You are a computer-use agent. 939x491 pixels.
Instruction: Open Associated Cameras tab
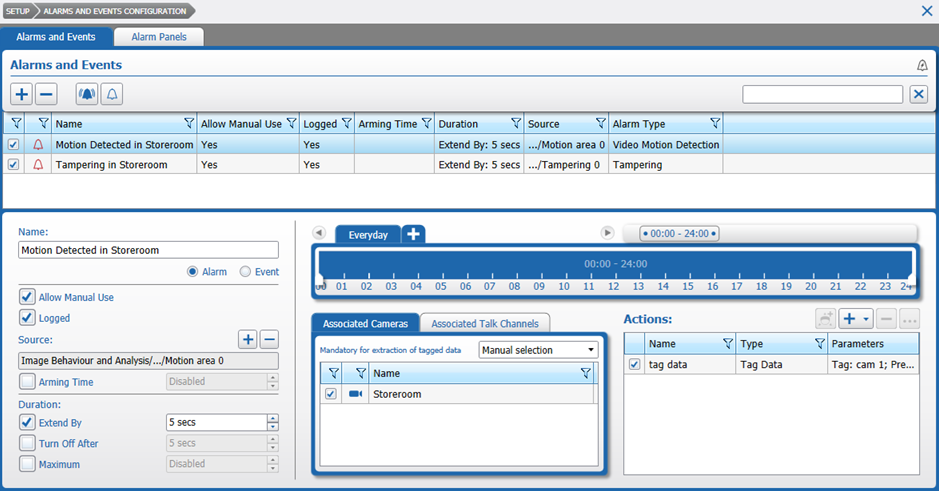pyautogui.click(x=365, y=323)
